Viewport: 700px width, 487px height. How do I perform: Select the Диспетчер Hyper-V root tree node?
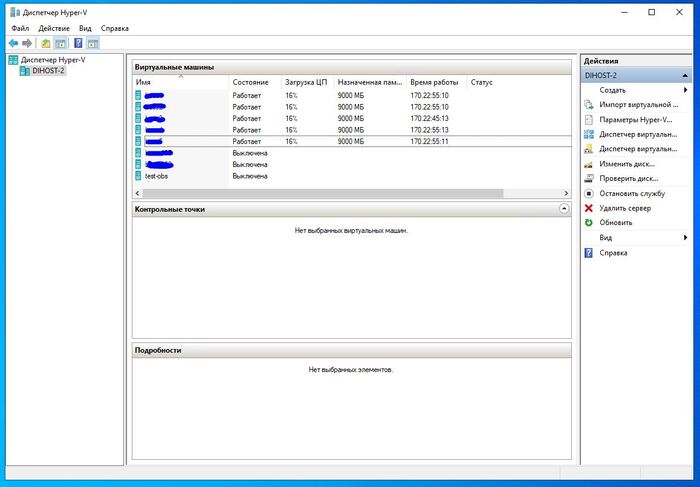pyautogui.click(x=53, y=59)
